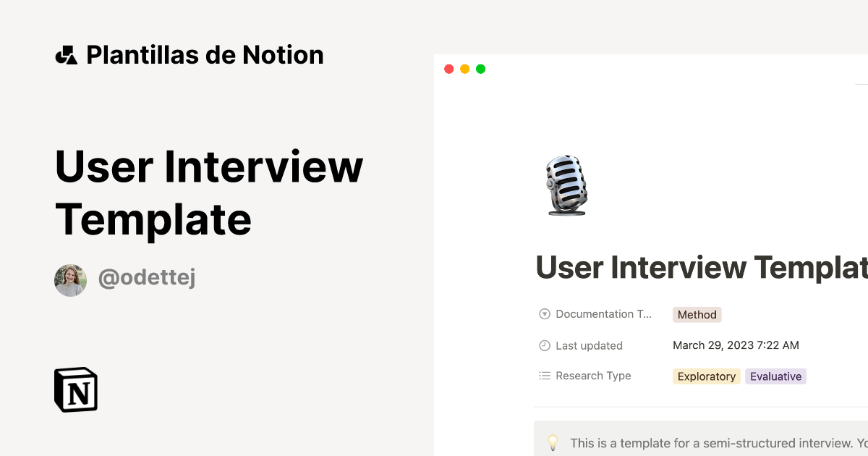Select the Method tag
Viewport: 868px width, 456px height.
point(697,315)
